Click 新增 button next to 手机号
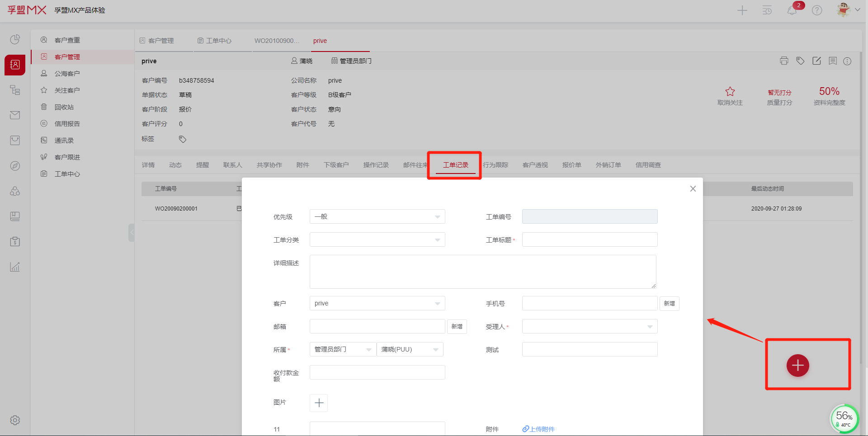The width and height of the screenshot is (868, 436). click(669, 304)
